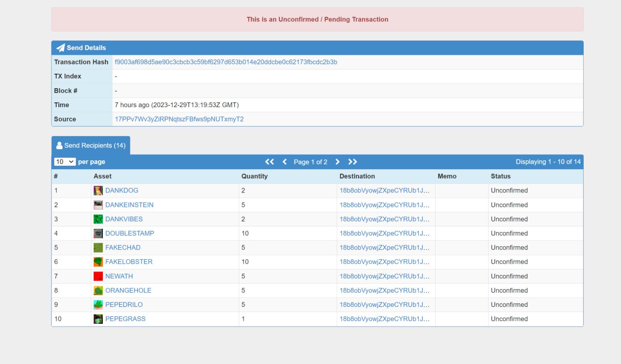Open the FAKELOBSTER asset link

[129, 262]
